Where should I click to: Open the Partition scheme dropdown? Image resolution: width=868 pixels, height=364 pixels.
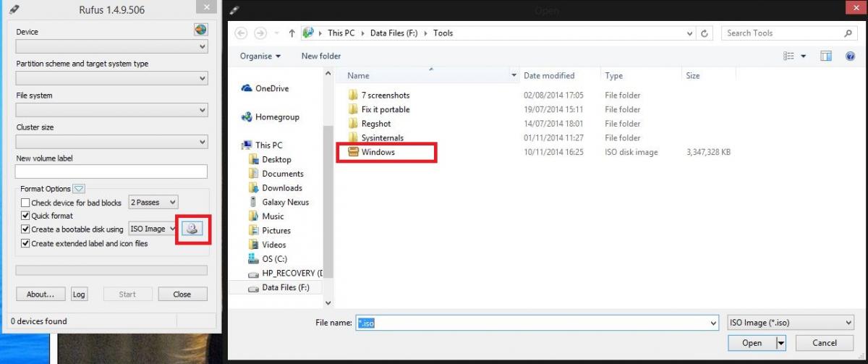pos(111,78)
